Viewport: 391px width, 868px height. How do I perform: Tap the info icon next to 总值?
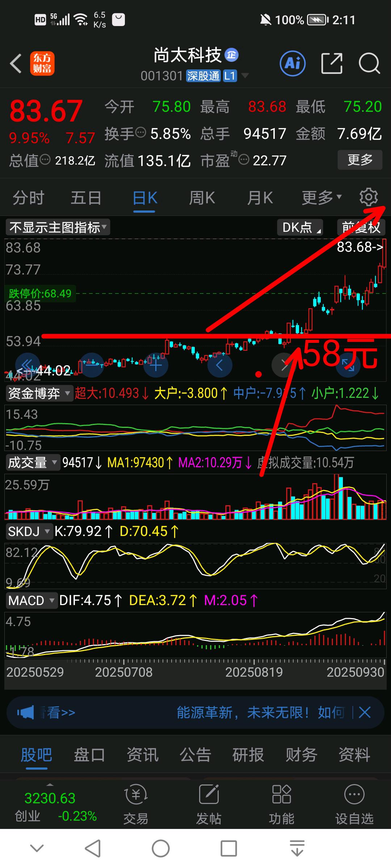pyautogui.click(x=45, y=159)
